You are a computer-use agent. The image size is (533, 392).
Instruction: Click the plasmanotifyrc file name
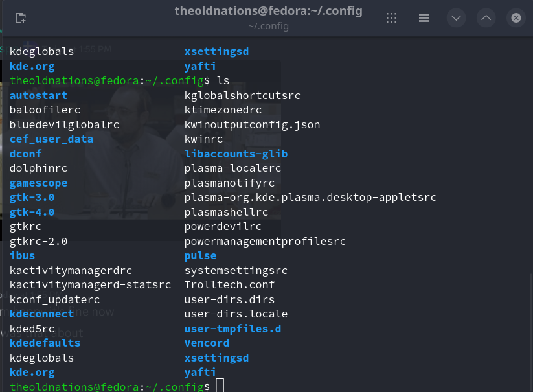tap(229, 183)
